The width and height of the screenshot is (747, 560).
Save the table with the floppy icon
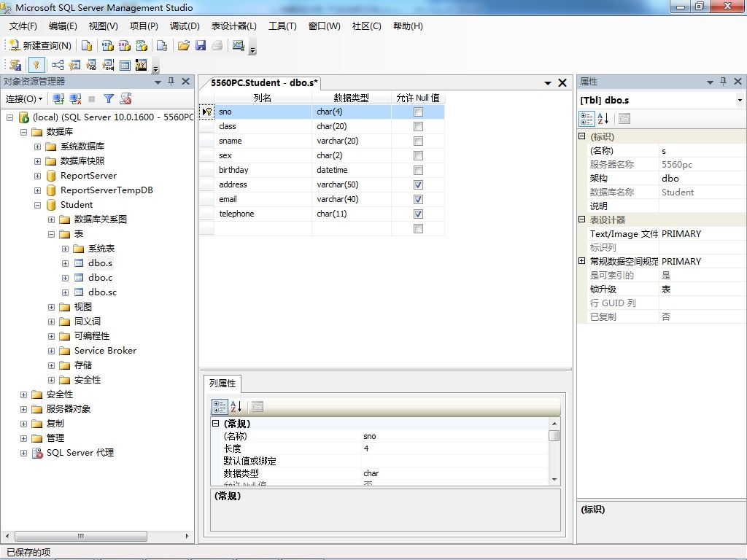[201, 46]
